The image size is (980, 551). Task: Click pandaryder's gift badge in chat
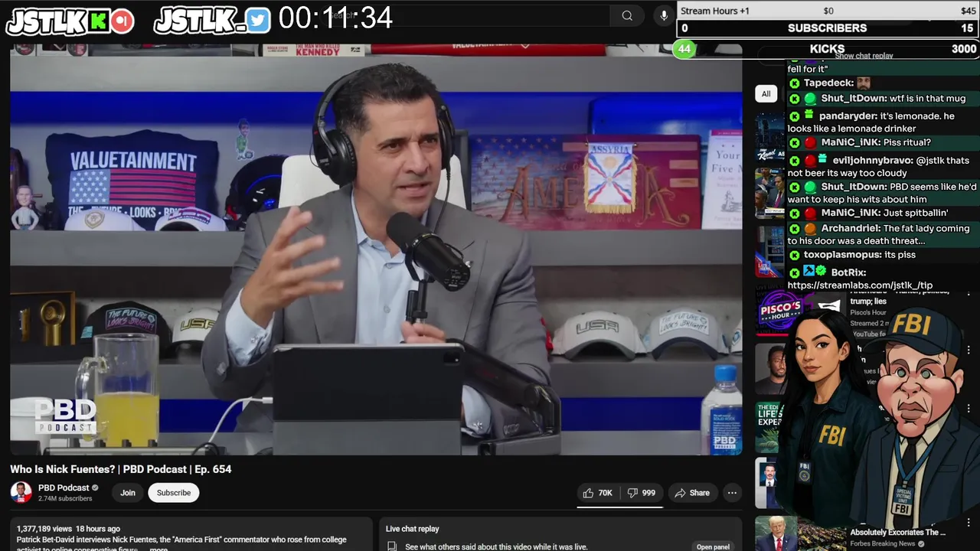pos(808,115)
